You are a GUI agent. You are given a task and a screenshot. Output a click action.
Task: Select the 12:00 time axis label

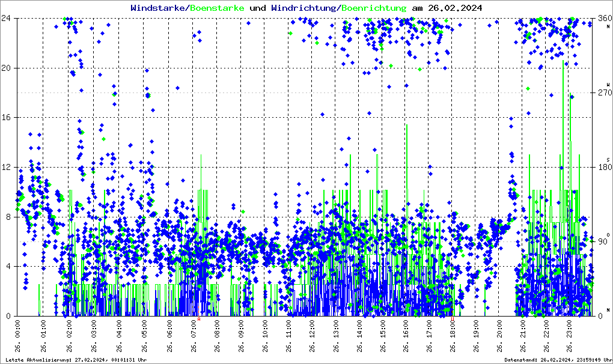312,336
